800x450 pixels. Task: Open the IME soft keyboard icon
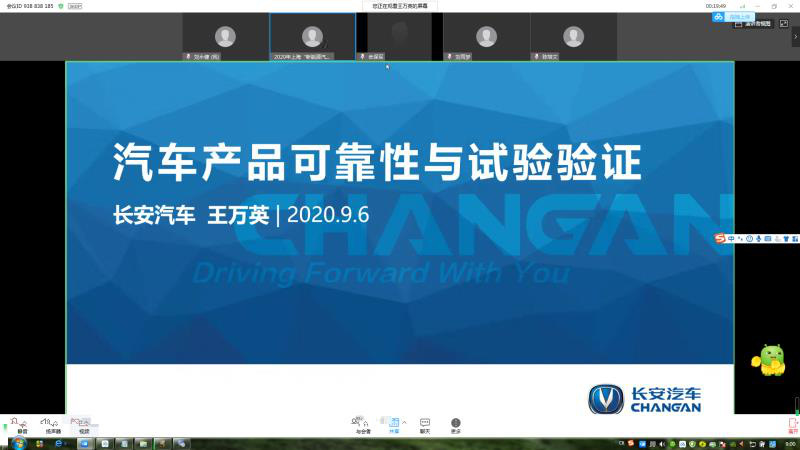click(768, 238)
